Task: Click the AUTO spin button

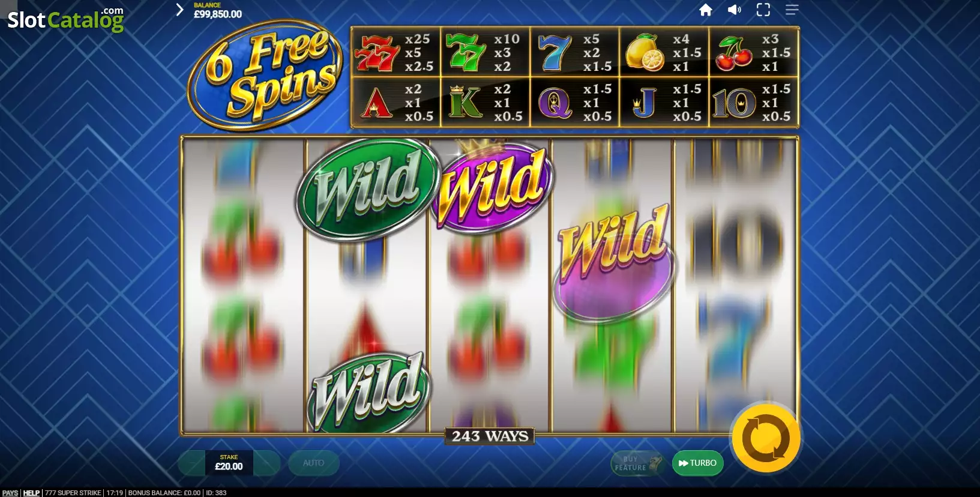Action: click(313, 463)
